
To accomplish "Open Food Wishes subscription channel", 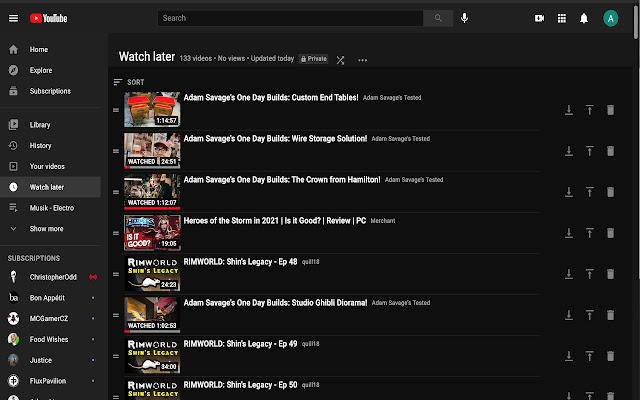I will point(50,340).
